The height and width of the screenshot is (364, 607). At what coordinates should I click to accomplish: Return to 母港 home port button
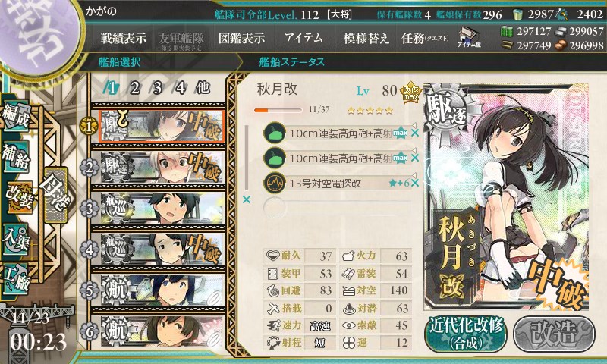point(56,195)
